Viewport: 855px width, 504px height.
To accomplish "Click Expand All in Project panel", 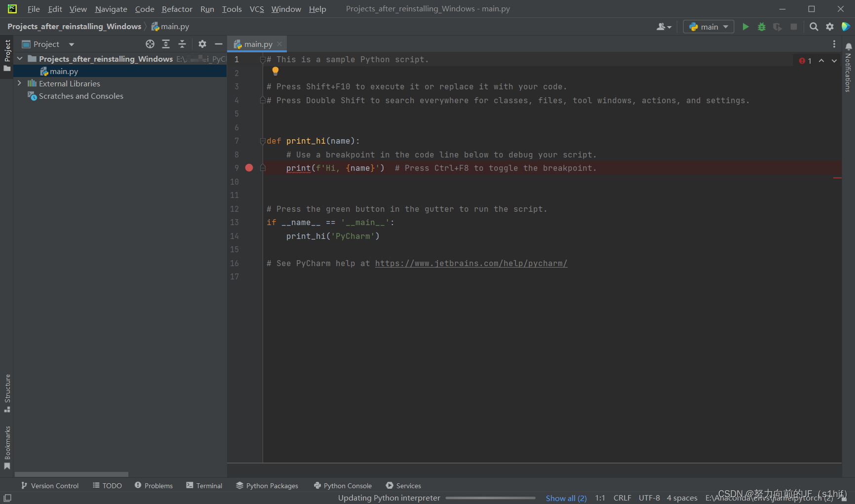I will [x=166, y=44].
